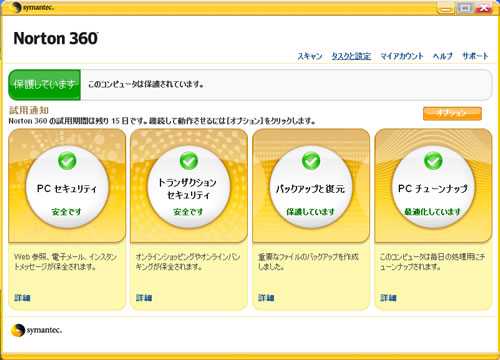Open 詳細 link under トランザクションセキュリティ
This screenshot has width=500, height=360.
coord(144,298)
